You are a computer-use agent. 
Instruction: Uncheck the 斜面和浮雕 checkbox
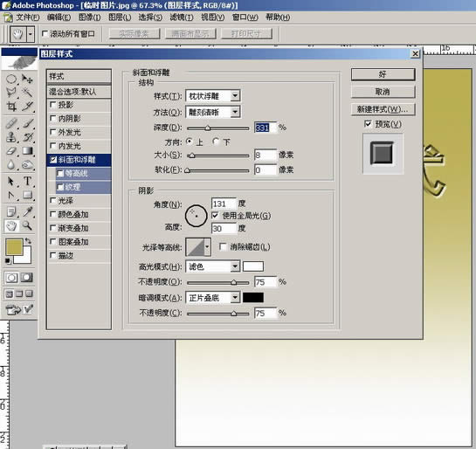pos(53,160)
